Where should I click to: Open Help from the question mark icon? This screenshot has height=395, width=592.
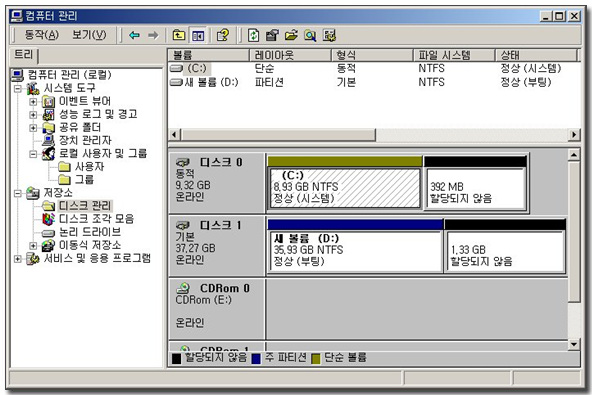point(223,35)
